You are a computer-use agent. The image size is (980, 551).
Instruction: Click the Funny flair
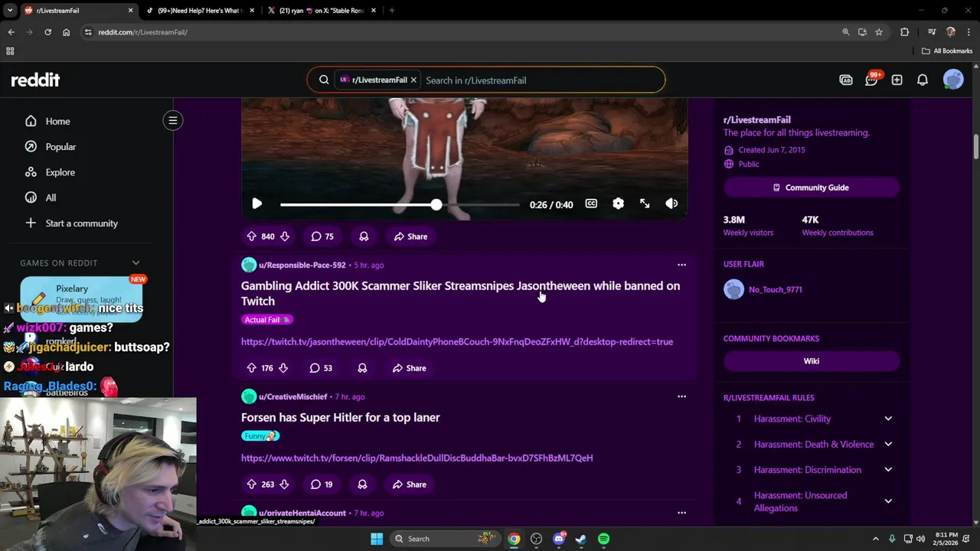click(260, 436)
